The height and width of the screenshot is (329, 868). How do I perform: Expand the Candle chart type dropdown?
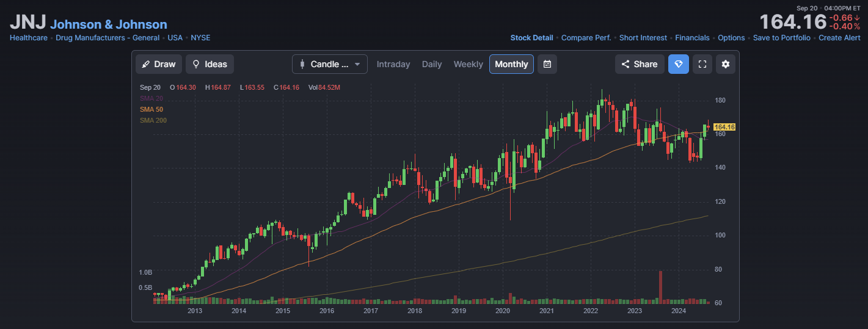click(x=330, y=64)
